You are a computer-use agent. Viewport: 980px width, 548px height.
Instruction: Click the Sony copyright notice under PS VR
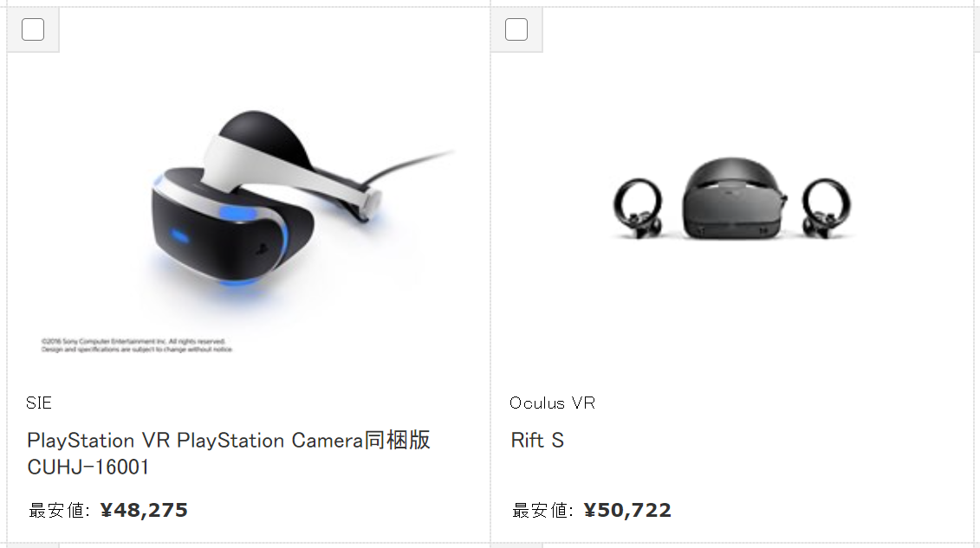137,345
